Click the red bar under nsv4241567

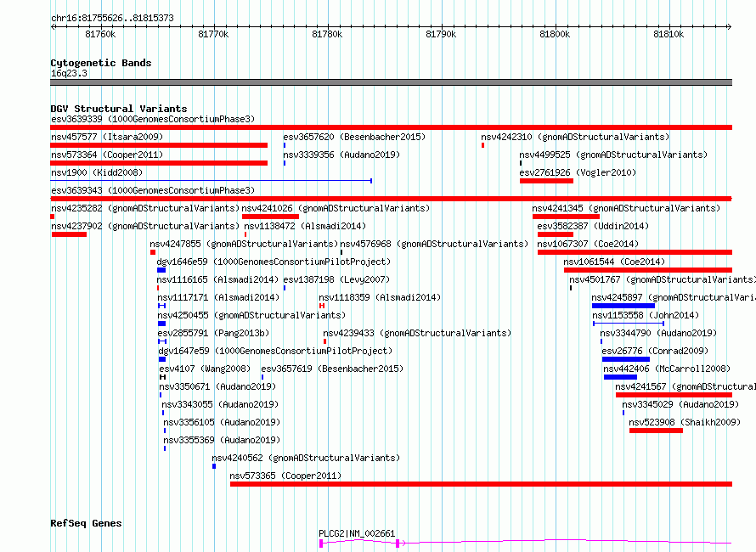coord(674,395)
